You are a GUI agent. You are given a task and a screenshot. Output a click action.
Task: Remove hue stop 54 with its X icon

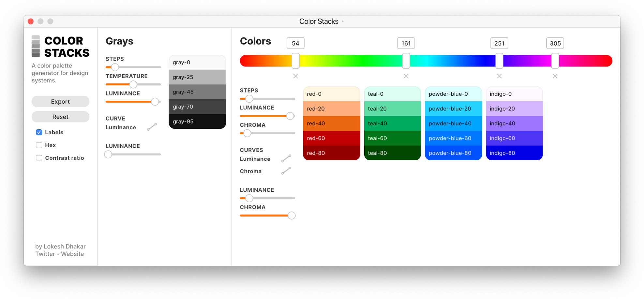click(x=295, y=76)
